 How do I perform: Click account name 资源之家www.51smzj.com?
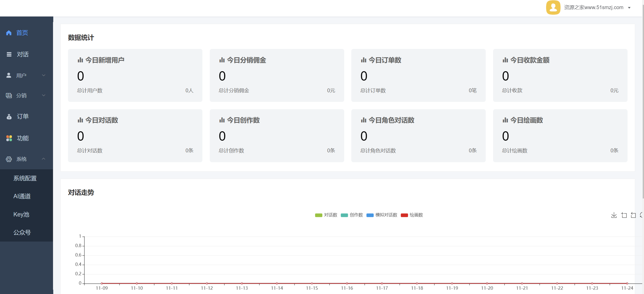594,7
